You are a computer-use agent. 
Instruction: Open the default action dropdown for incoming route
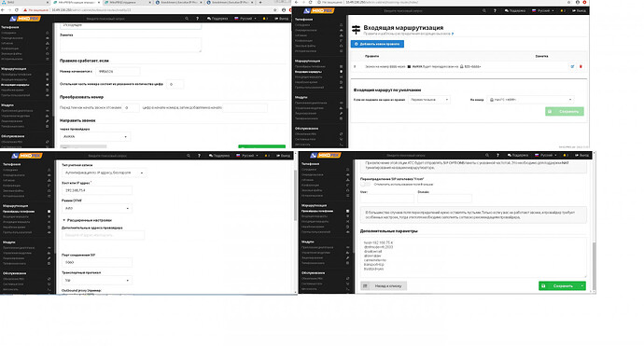click(x=429, y=100)
